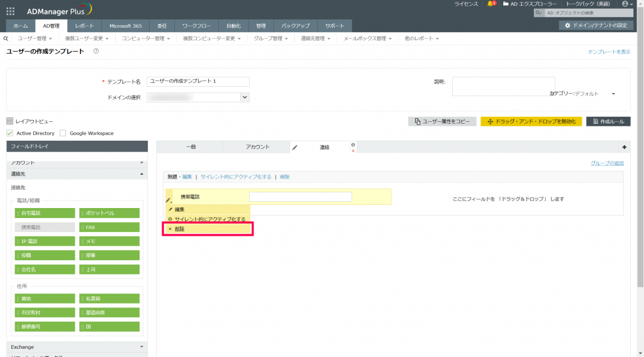The image size is (644, 357).
Task: Switch to Microsoft 365 tab
Action: click(x=125, y=26)
